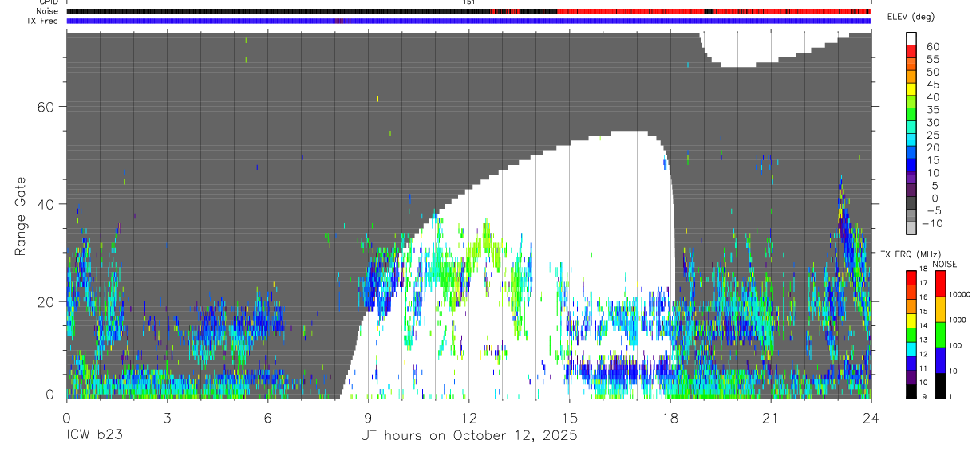Click the 'ICW b23' radar beam label
Screen dimensions: 980x452
coord(94,436)
